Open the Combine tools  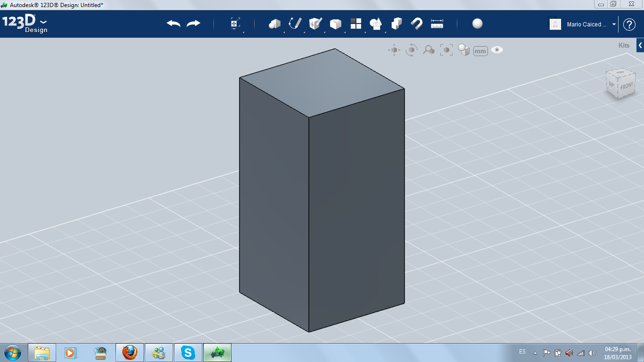tap(396, 24)
